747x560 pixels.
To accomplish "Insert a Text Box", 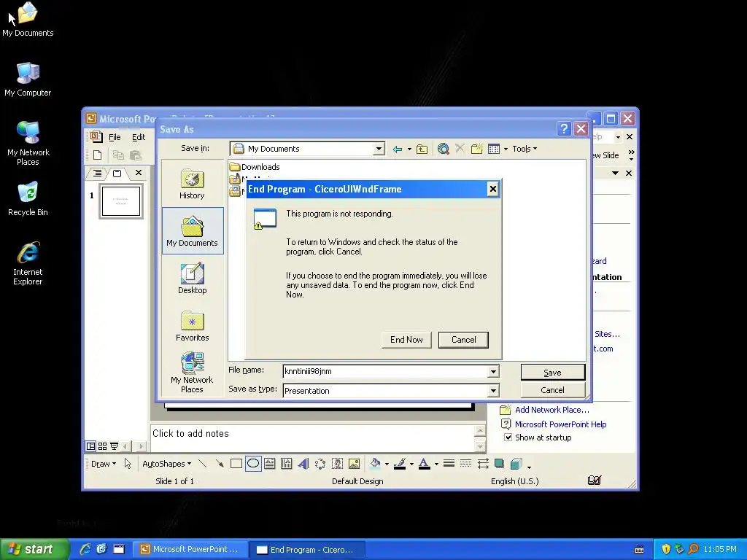I will [x=270, y=463].
